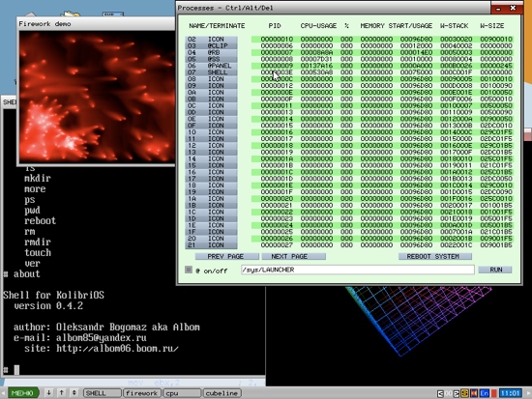
Task: Terminate the 07 SHELL process
Action: 211,72
